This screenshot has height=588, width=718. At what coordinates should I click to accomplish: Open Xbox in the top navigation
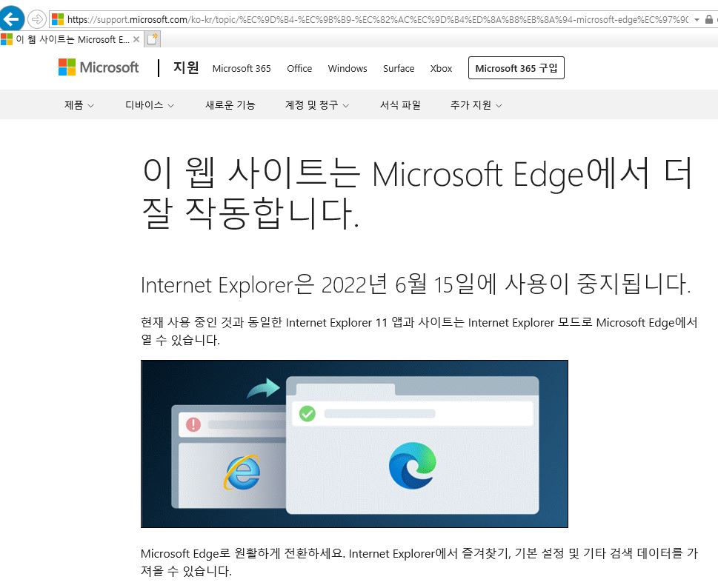tap(441, 68)
